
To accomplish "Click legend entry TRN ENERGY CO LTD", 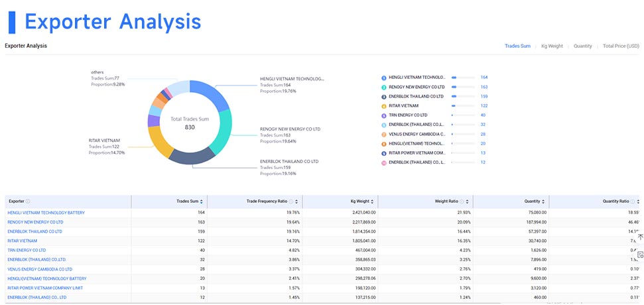I will pos(408,115).
